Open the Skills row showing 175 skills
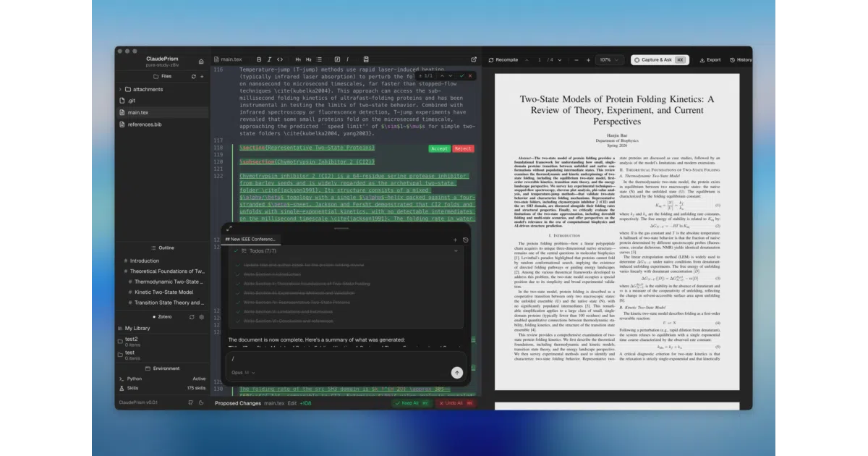The width and height of the screenshot is (868, 456). 162,388
